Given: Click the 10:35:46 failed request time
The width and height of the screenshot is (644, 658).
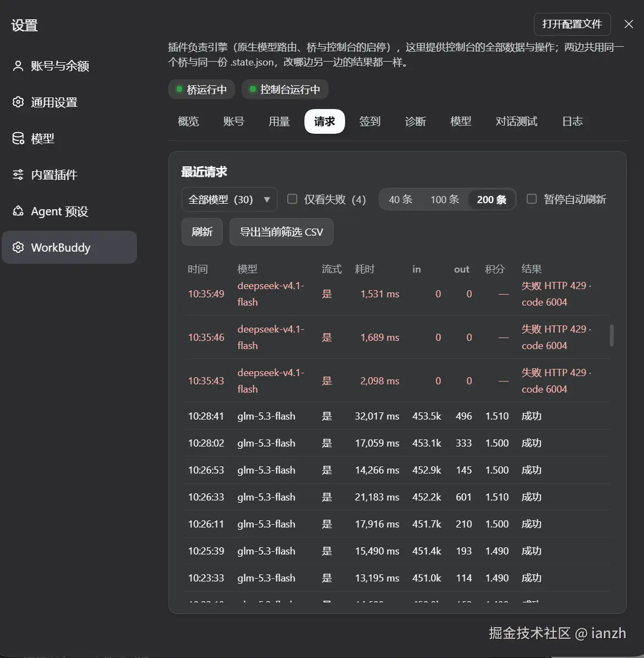Looking at the screenshot, I should pyautogui.click(x=206, y=338).
